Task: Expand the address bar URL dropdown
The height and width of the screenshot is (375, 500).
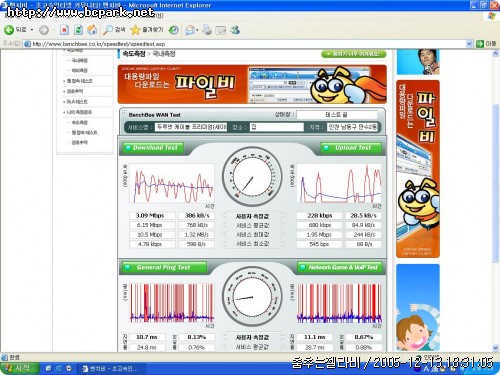Action: coord(469,44)
